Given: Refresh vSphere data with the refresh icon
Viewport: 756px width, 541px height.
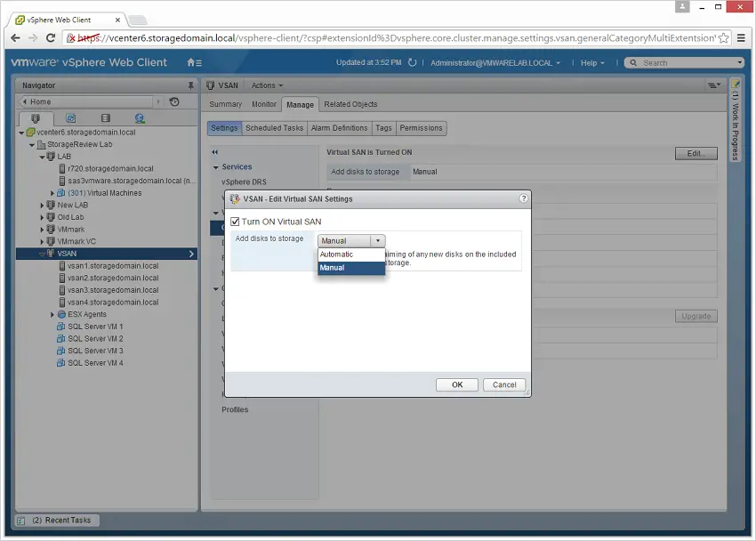Looking at the screenshot, I should (x=412, y=62).
